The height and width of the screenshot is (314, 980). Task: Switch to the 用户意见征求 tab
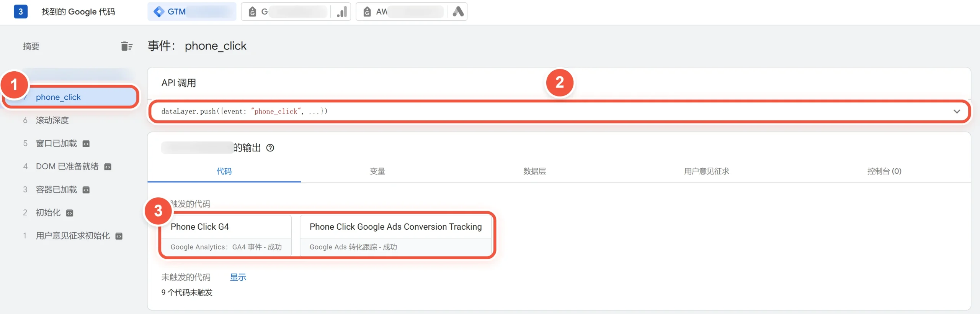coord(707,171)
